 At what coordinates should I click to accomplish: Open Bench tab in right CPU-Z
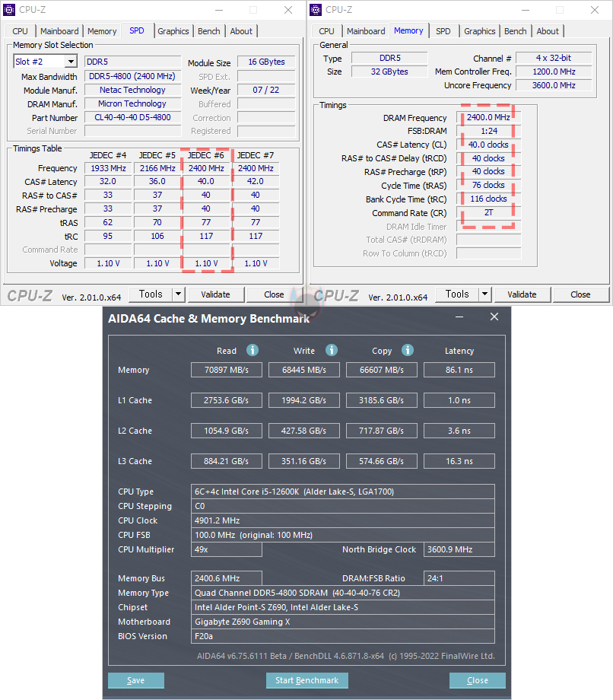[516, 31]
